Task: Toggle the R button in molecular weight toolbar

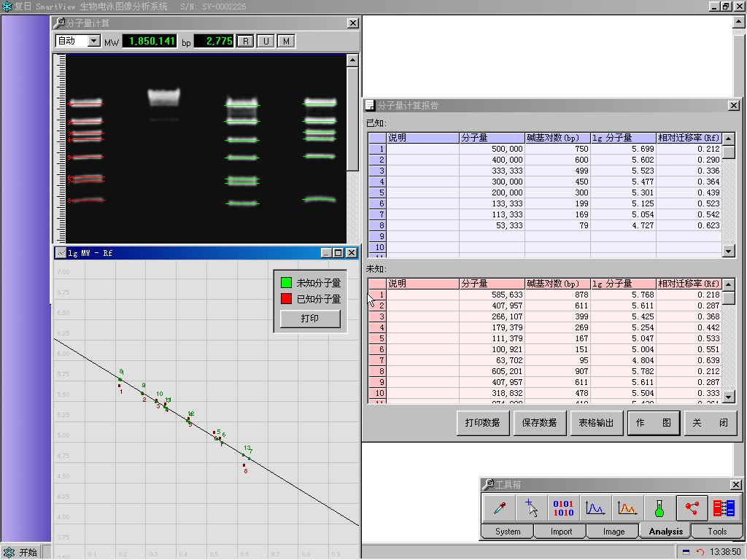Action: 245,41
